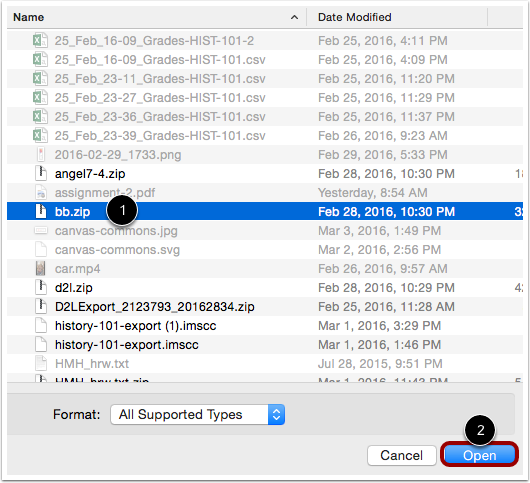Click the Excel icon for 25_Feb_23-27_Grades-HIST-101.csv
Image resolution: width=530 pixels, height=483 pixels.
pos(40,97)
